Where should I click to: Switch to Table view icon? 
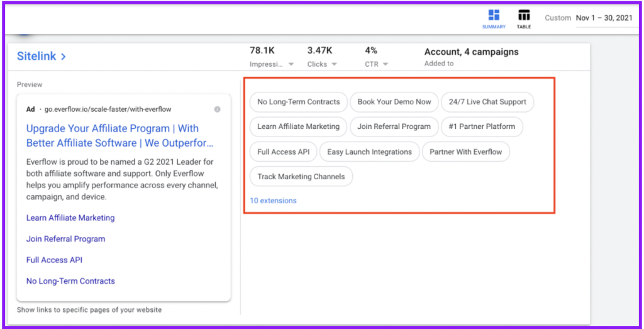pos(523,16)
